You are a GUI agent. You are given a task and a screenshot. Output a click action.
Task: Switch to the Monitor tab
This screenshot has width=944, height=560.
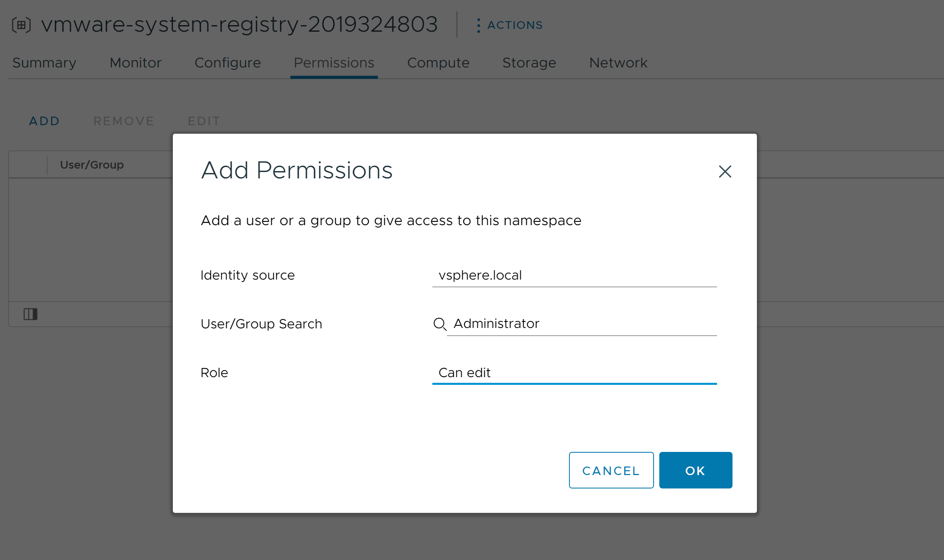pos(135,63)
